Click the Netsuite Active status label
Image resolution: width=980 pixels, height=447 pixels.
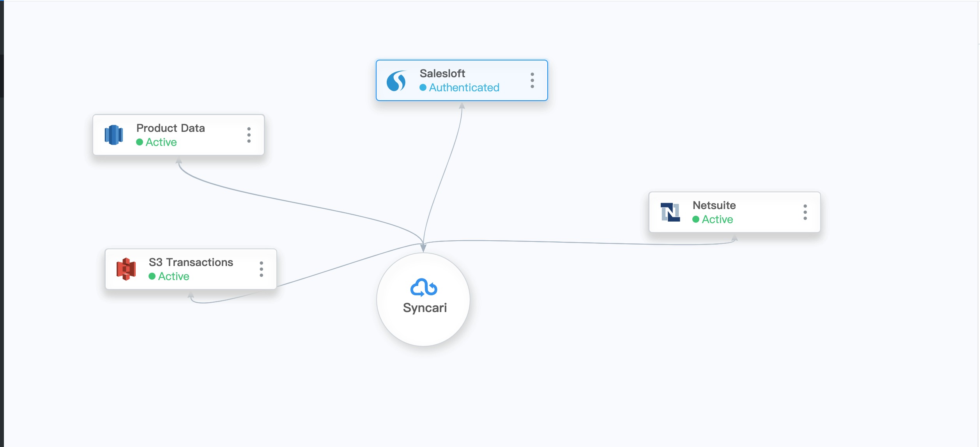pyautogui.click(x=717, y=220)
